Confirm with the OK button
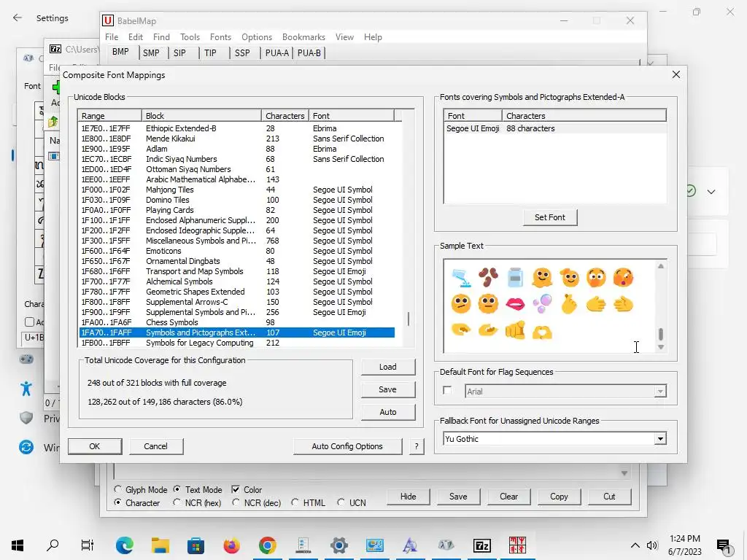 pyautogui.click(x=94, y=446)
